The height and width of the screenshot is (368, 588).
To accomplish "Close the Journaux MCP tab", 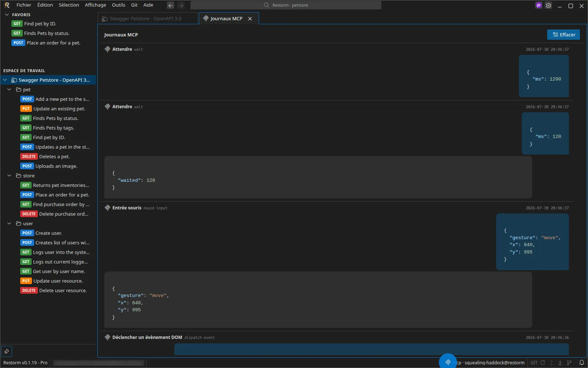I will click(250, 18).
